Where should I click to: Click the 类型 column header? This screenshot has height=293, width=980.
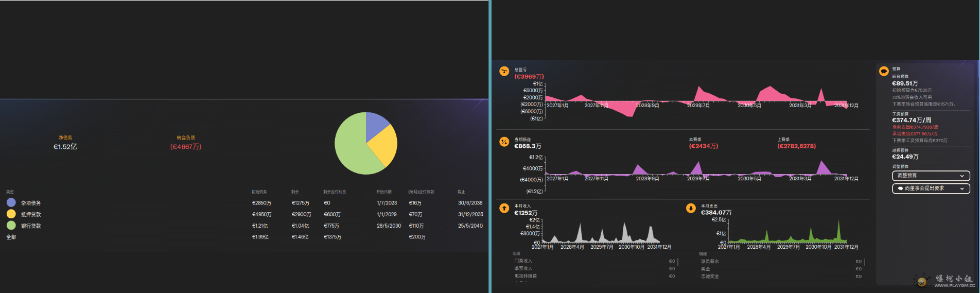tap(10, 192)
